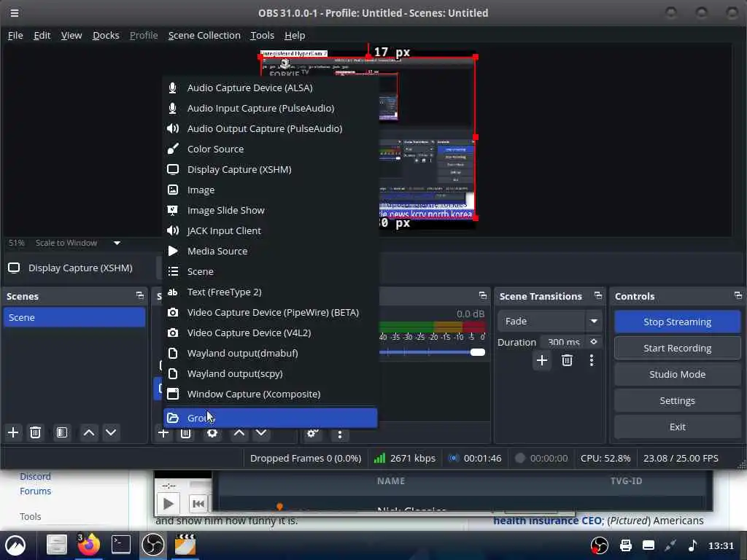This screenshot has height=560, width=747.
Task: Click Stop Streaming button
Action: (677, 322)
